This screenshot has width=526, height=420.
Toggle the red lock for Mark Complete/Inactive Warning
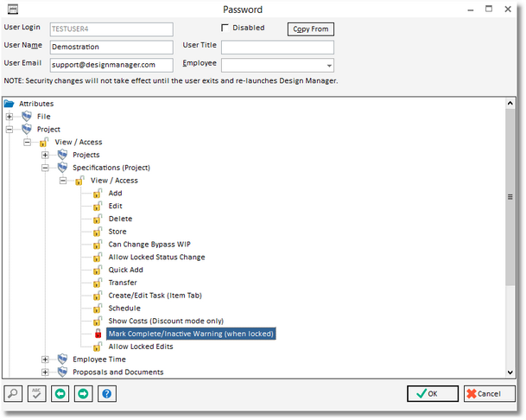tap(98, 334)
